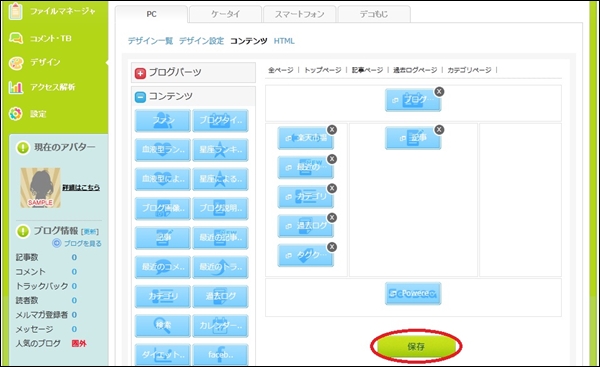Remove the ブログ block from the header area
600x367 pixels.
439,91
